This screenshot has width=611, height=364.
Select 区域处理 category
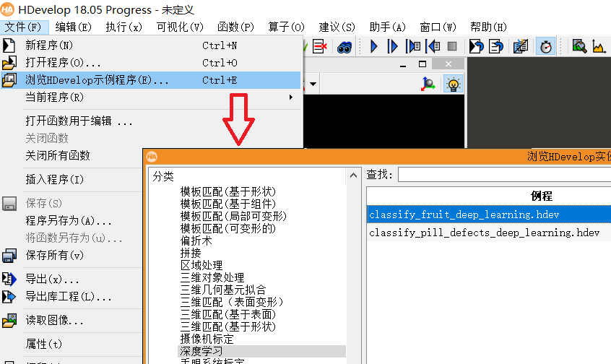[201, 265]
